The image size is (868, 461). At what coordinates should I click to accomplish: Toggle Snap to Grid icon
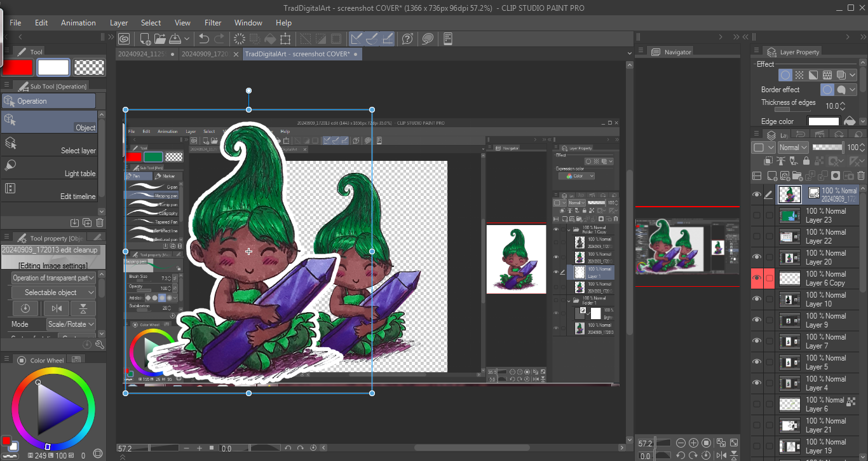pos(387,39)
